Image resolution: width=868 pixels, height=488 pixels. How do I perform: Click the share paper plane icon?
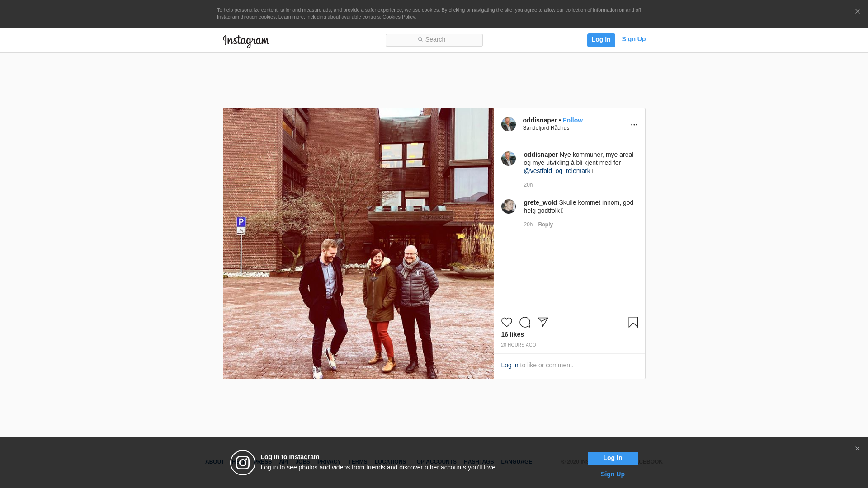pyautogui.click(x=542, y=322)
